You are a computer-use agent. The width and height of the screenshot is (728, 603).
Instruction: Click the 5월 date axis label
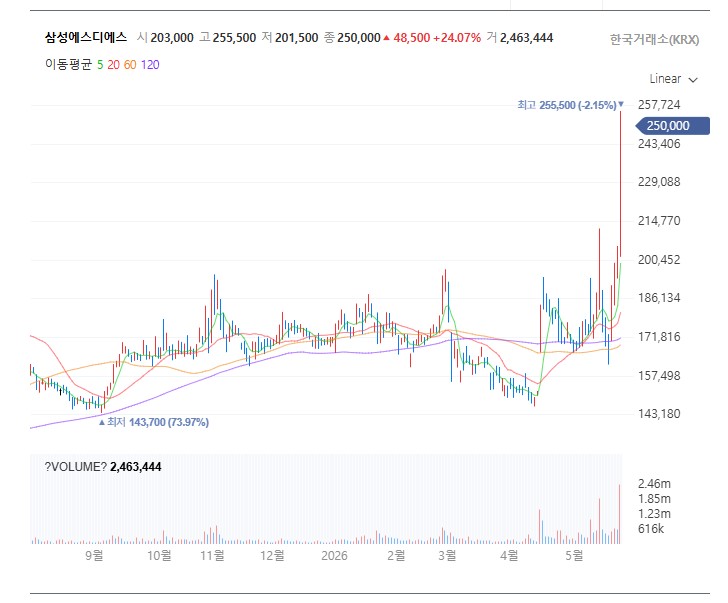pos(574,555)
